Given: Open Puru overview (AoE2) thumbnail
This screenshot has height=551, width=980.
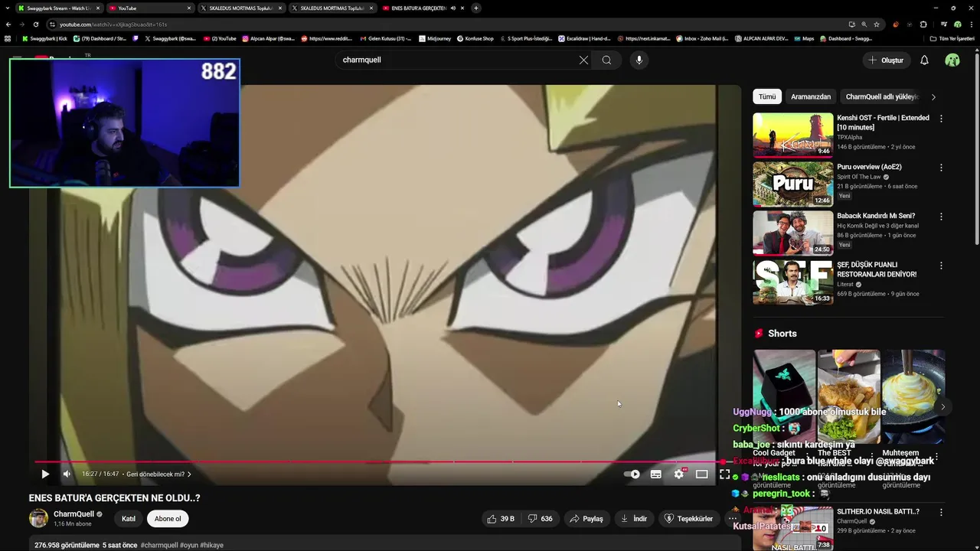Looking at the screenshot, I should [x=792, y=184].
